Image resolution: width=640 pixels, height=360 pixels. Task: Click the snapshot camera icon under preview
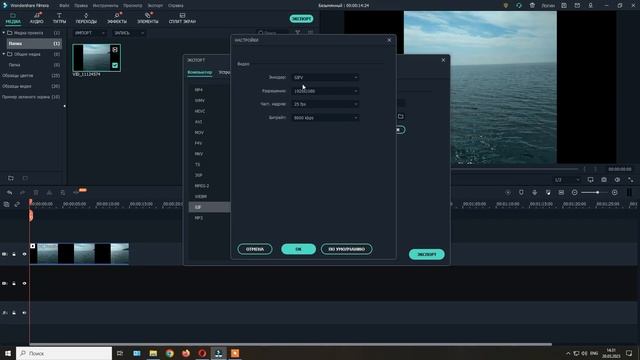[x=604, y=180]
